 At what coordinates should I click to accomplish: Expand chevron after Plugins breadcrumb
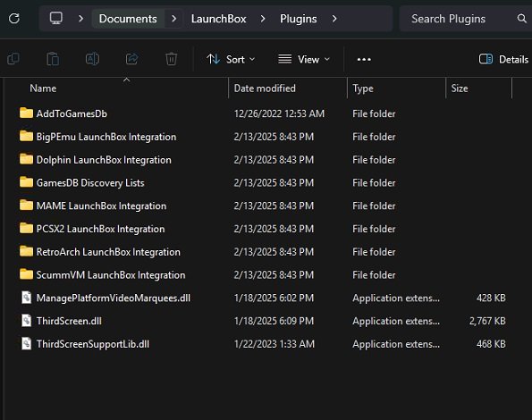point(334,19)
